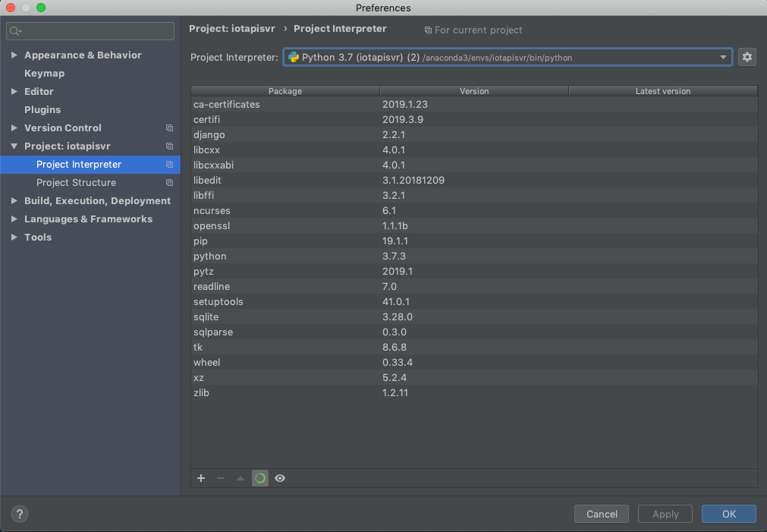Select the pytz package row

pos(474,271)
